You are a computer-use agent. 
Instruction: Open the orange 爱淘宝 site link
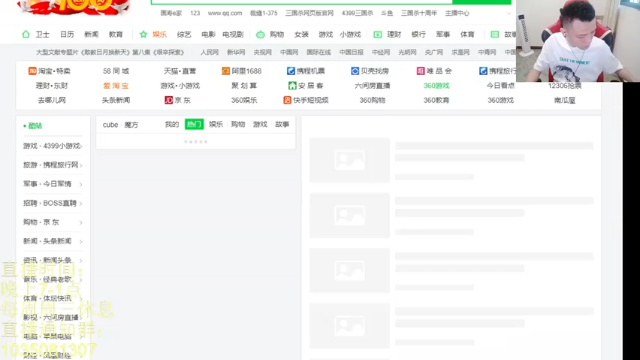pos(116,86)
